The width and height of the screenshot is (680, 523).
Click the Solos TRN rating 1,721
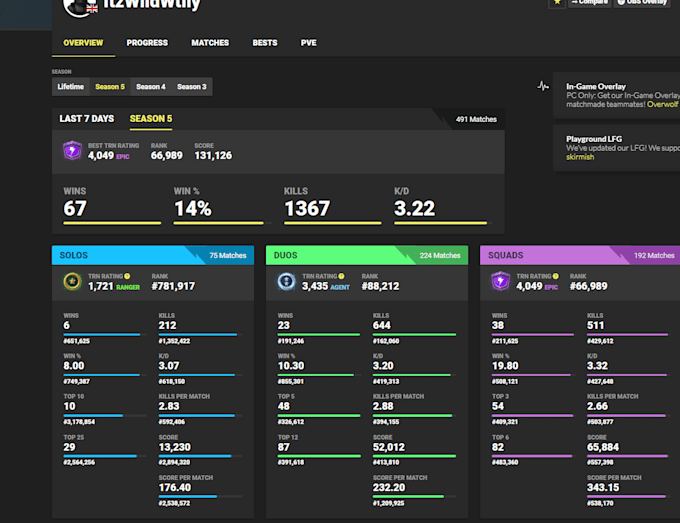point(101,286)
